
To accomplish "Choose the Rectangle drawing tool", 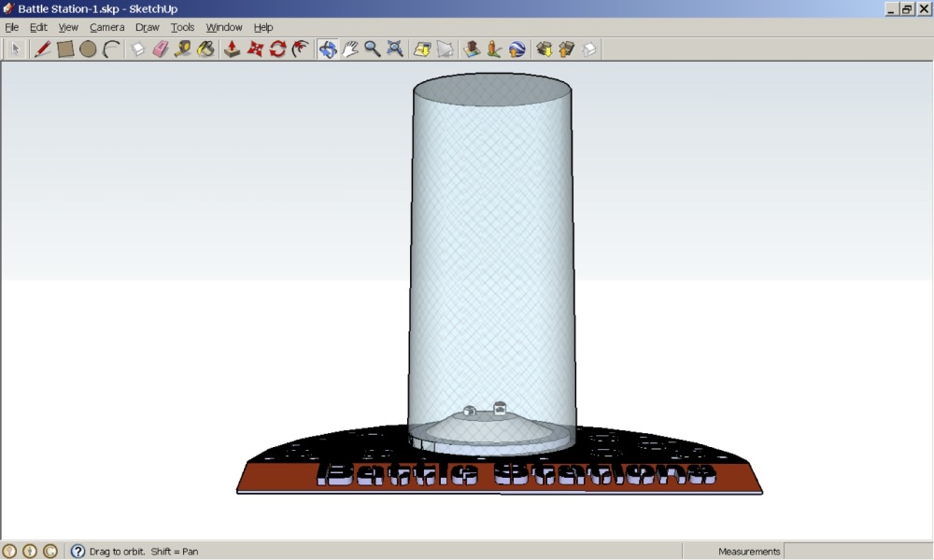I will click(65, 49).
